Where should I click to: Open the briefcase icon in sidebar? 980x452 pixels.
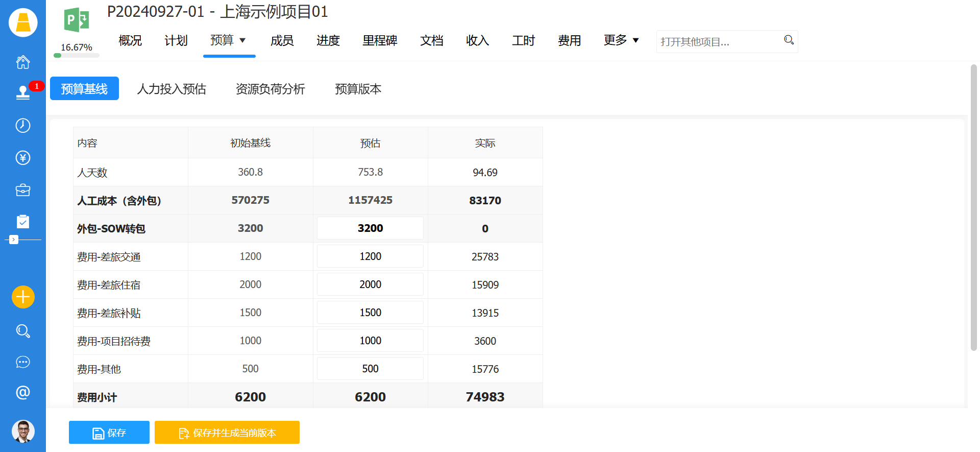[x=23, y=191]
